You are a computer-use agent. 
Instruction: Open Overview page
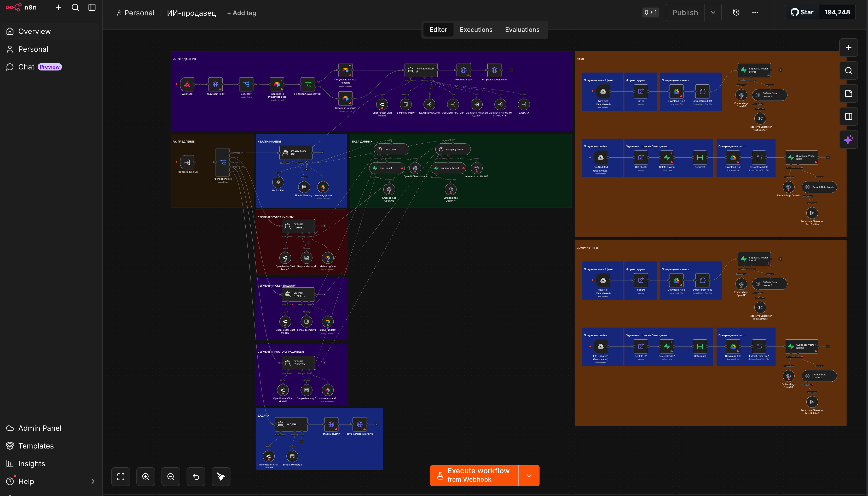[50, 31]
